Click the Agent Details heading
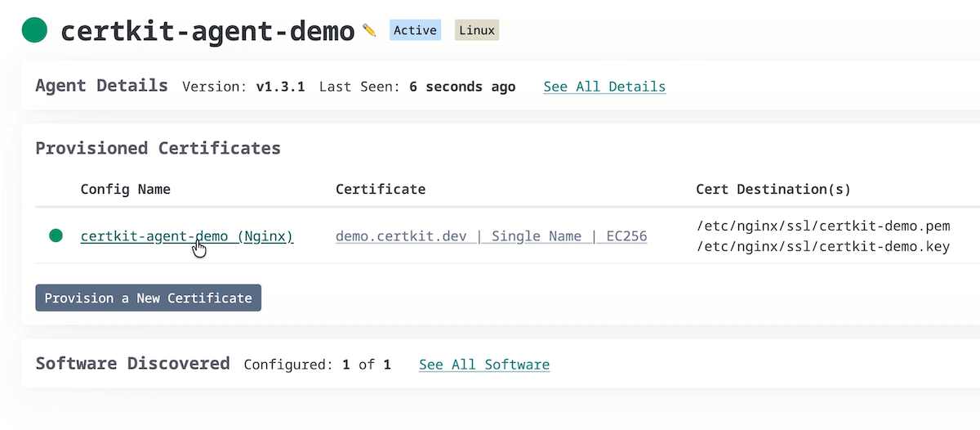 (101, 86)
